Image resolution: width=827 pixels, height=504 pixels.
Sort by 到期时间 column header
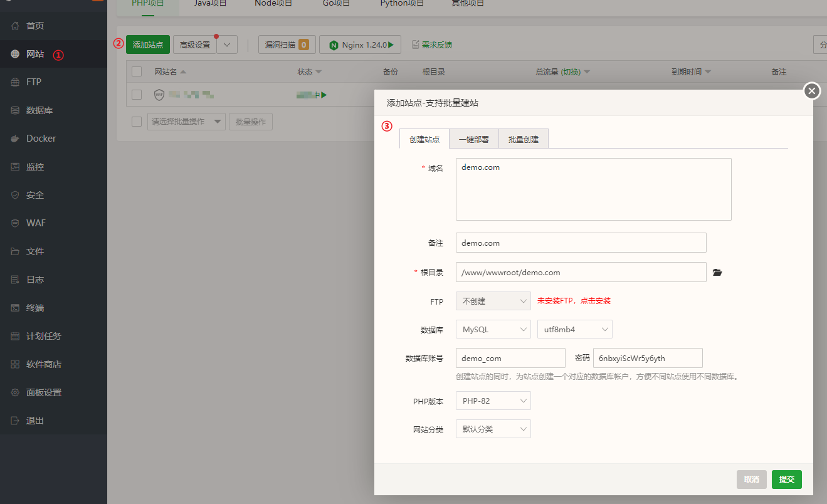[x=691, y=72]
